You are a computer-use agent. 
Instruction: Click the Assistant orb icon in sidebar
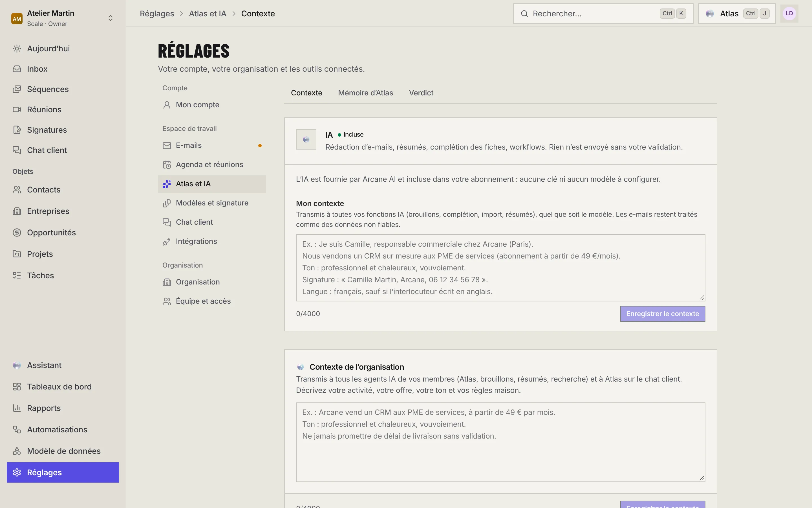tap(17, 365)
